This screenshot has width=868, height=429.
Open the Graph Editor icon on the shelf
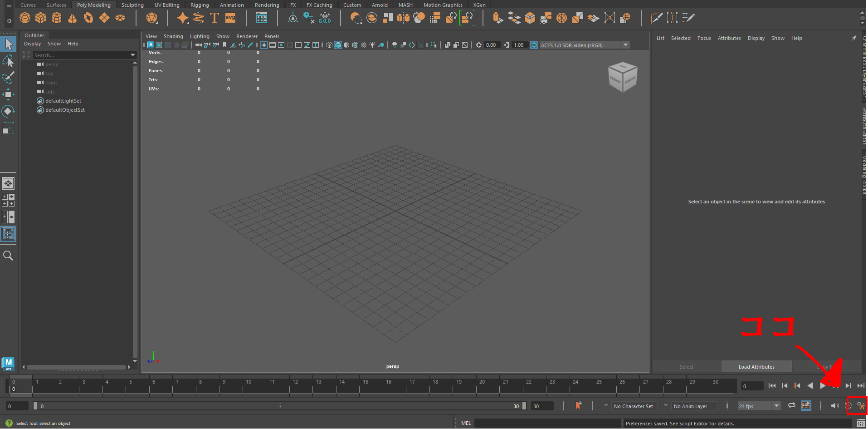pyautogui.click(x=262, y=18)
